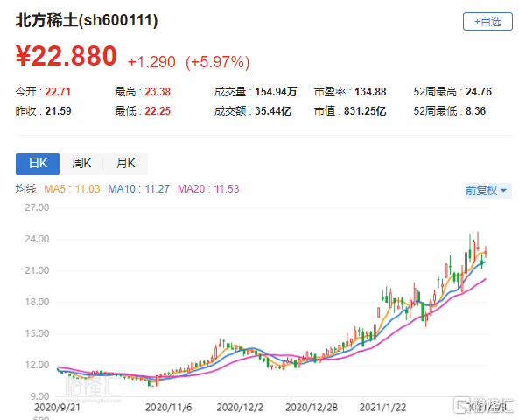Click the 27.00 price axis label

[37, 207]
